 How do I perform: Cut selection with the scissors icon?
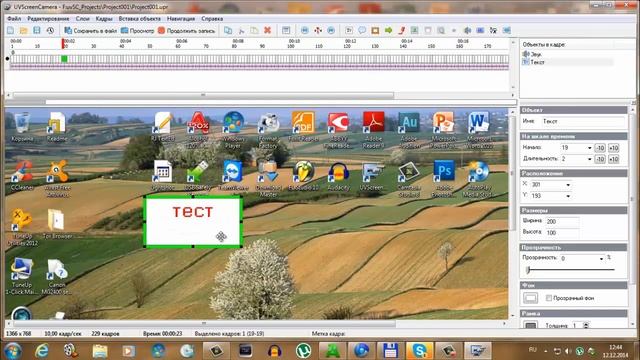[x=241, y=31]
